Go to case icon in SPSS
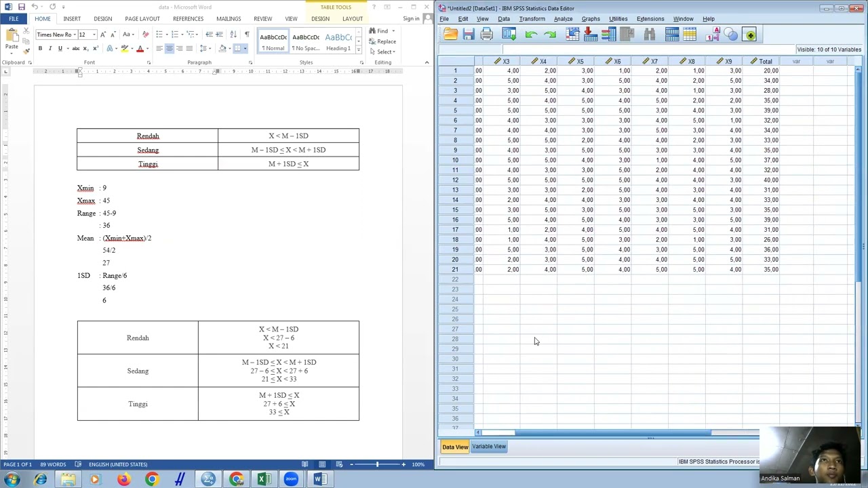868x488 pixels. pyautogui.click(x=573, y=35)
